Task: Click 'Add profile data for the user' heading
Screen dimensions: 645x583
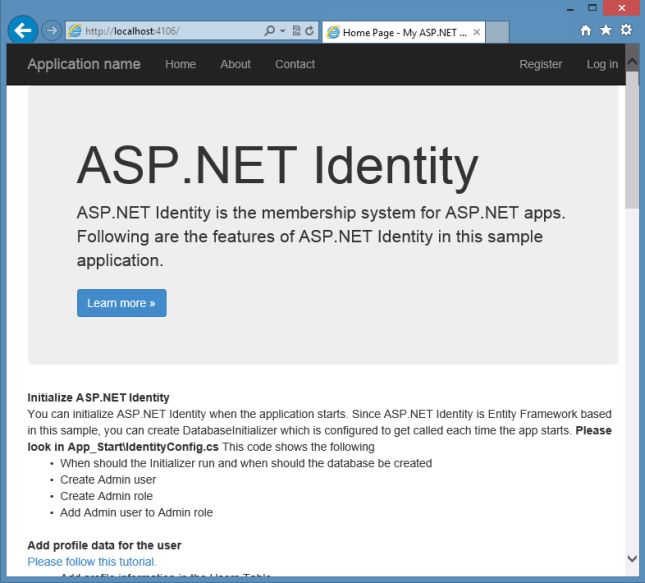Action: click(104, 546)
